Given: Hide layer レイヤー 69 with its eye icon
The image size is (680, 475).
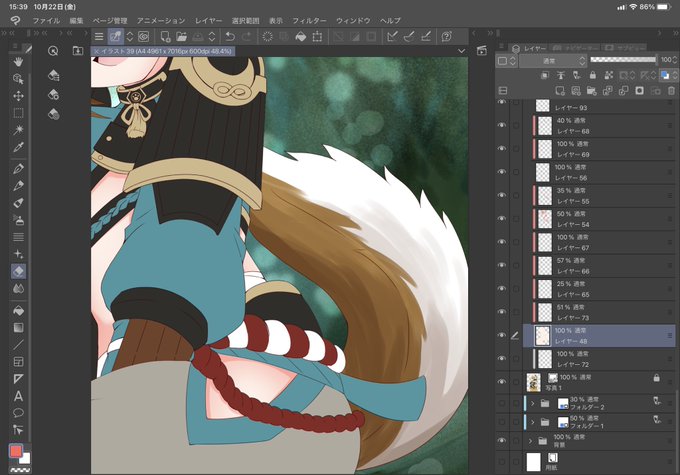Looking at the screenshot, I should tap(502, 149).
